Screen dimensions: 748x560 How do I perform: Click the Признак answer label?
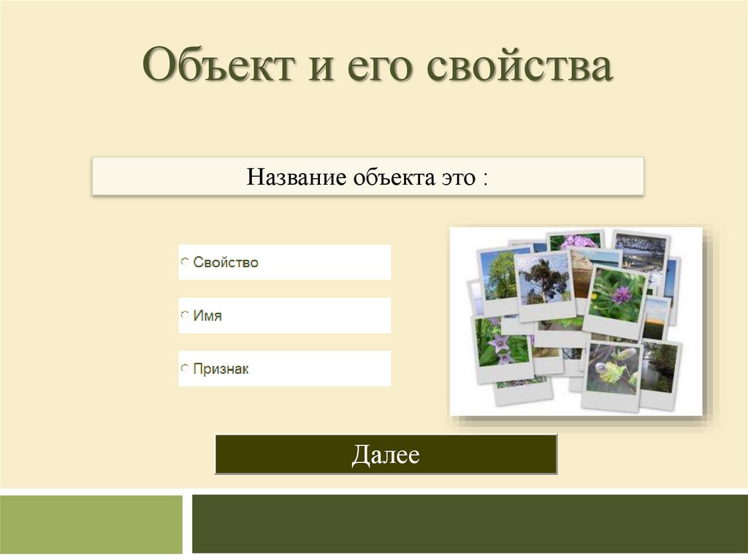click(221, 369)
